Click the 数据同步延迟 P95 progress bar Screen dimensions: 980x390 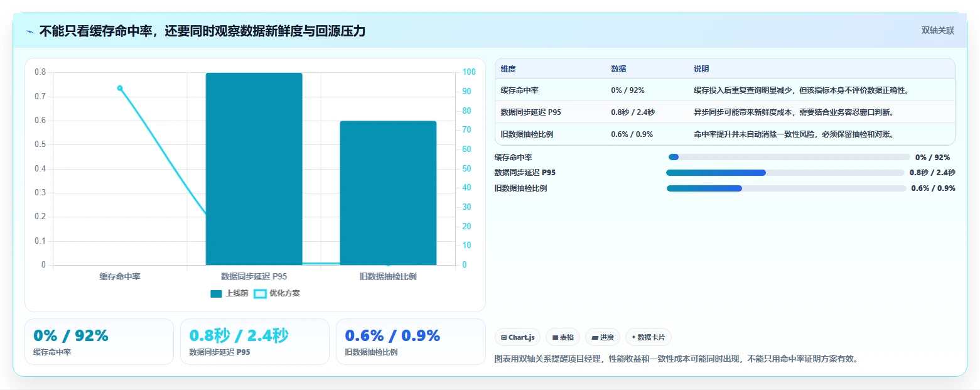(x=785, y=173)
